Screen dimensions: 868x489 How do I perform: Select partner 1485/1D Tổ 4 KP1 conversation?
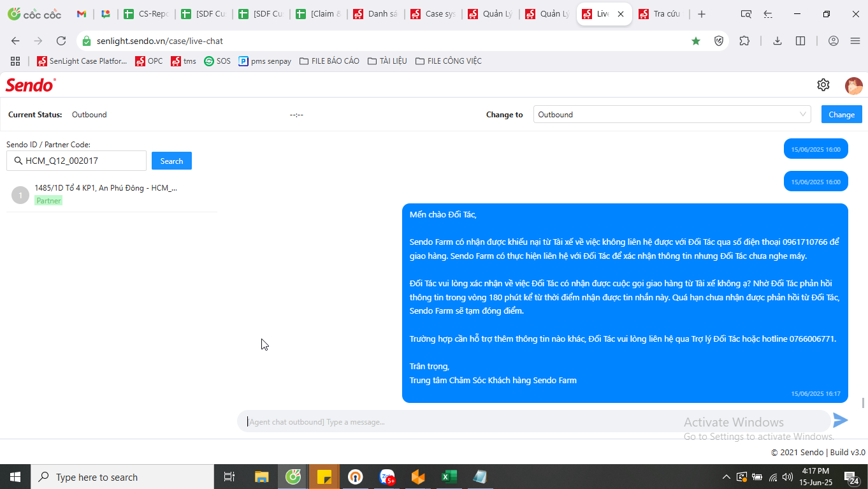[112, 194]
